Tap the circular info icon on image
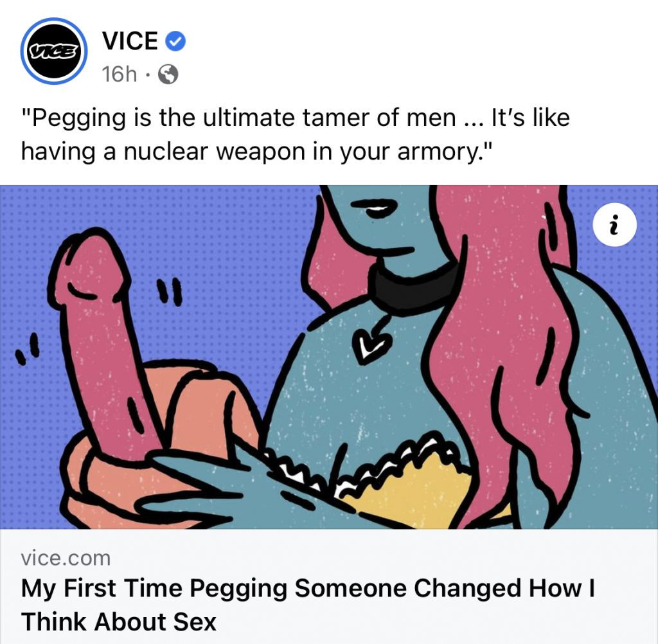Image resolution: width=658 pixels, height=644 pixels. (x=614, y=225)
